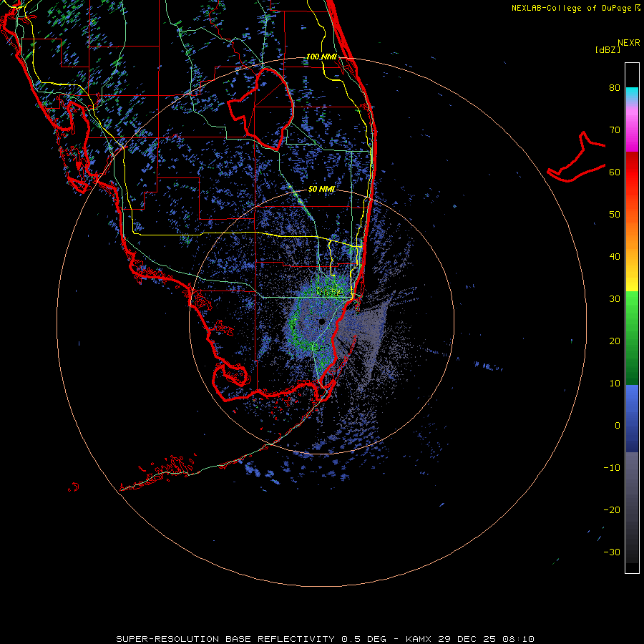The image size is (644, 644).
Task: Click the -10 dBZ scale value
Action: pyautogui.click(x=612, y=468)
